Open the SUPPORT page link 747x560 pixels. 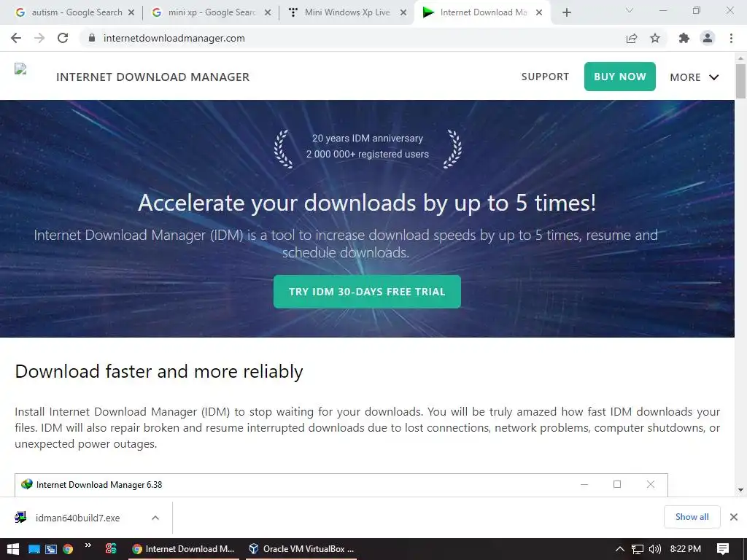[545, 77]
